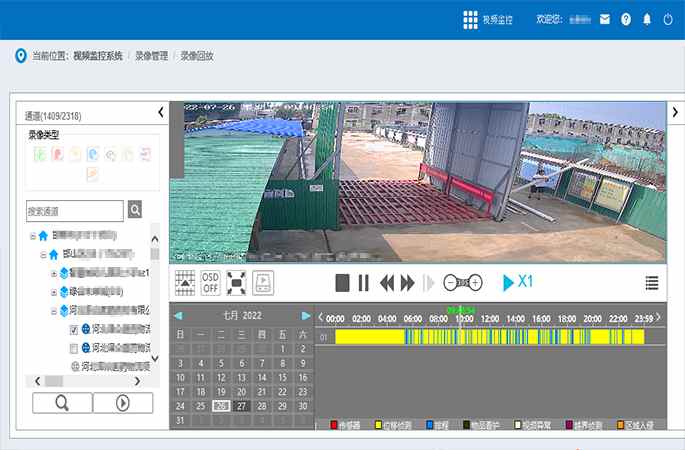Select July 27 in the calendar
Image resolution: width=685 pixels, height=450 pixels.
240,406
